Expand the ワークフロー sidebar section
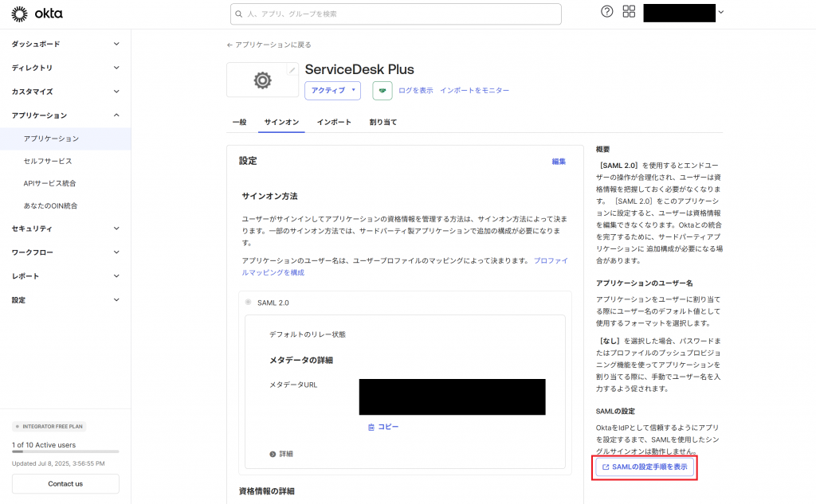 coord(65,252)
